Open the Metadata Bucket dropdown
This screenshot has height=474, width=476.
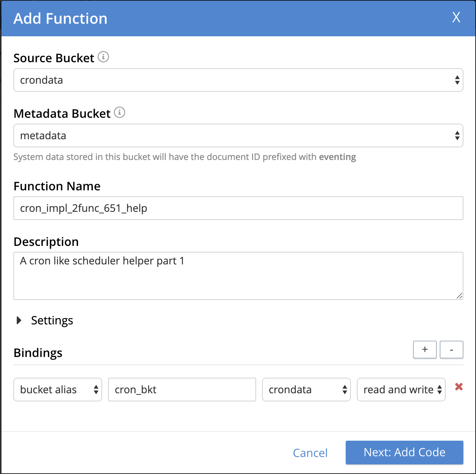[238, 136]
